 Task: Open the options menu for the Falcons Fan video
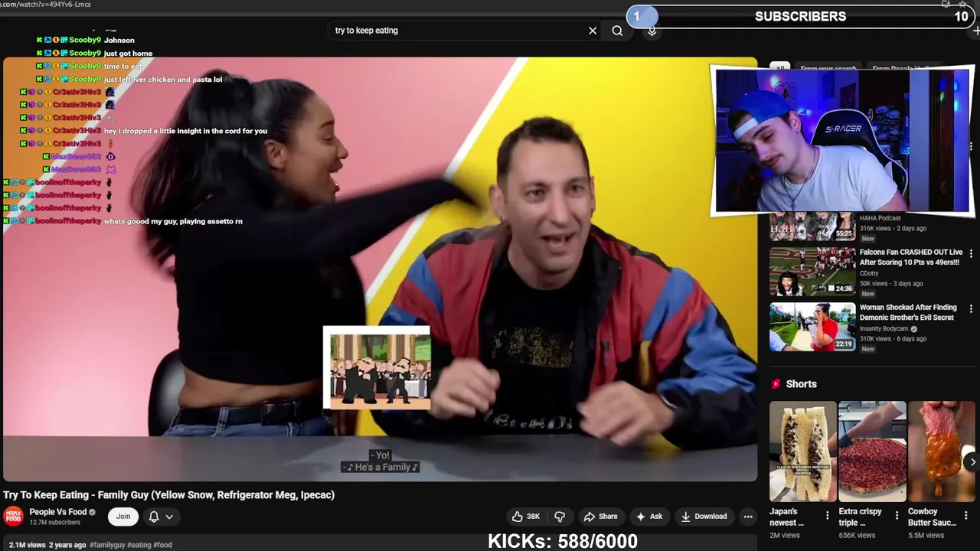point(971,253)
